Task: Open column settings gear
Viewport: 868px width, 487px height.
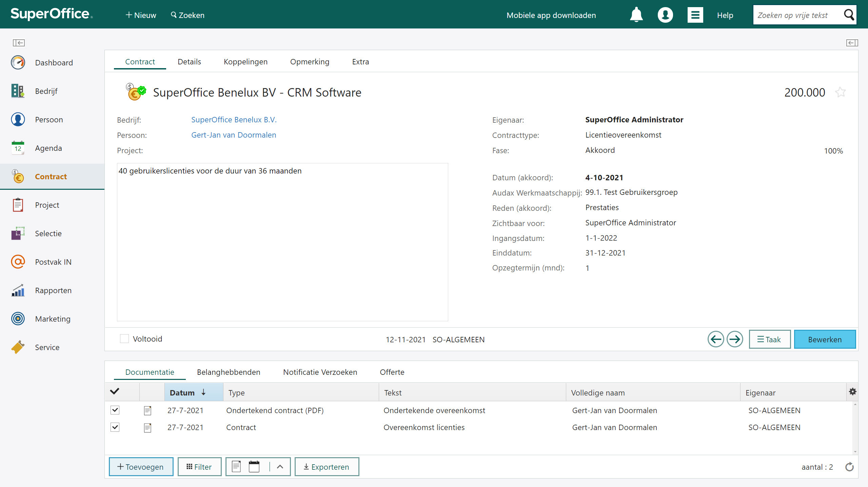Action: coord(853,392)
